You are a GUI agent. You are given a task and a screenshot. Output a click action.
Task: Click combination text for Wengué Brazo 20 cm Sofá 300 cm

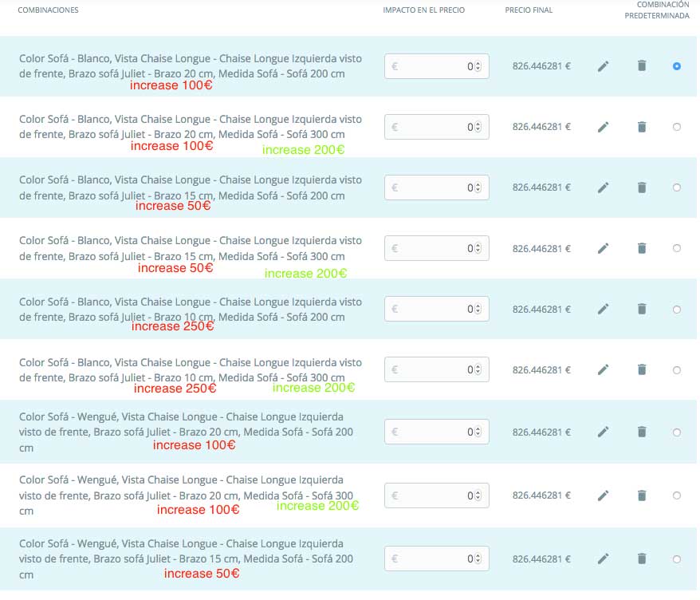pos(186,495)
